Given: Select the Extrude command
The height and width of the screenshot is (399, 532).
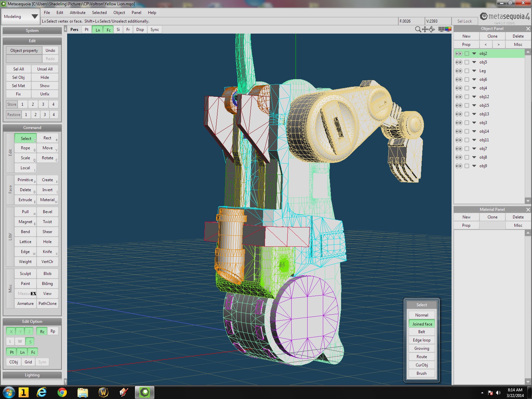Looking at the screenshot, I should [25, 200].
